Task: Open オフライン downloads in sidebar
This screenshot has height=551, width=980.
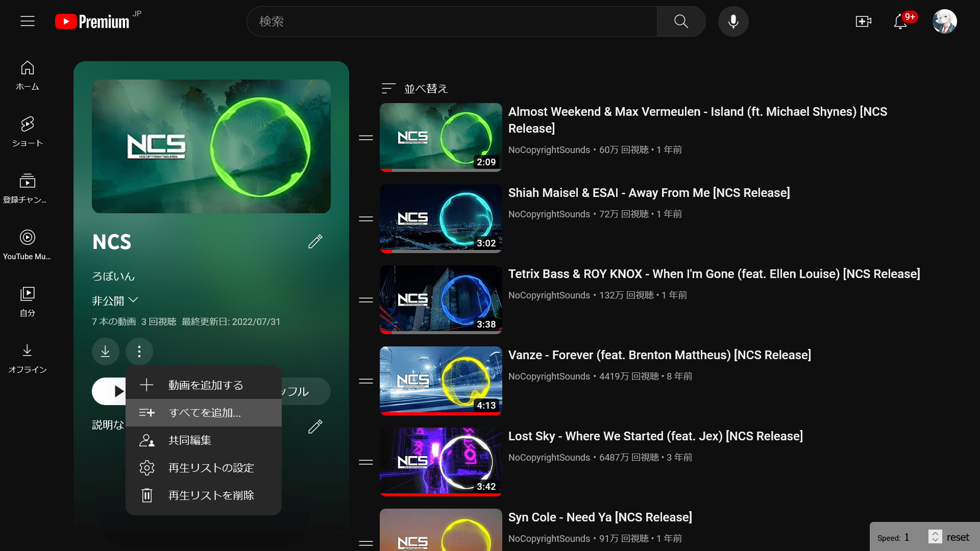Action: 28,358
